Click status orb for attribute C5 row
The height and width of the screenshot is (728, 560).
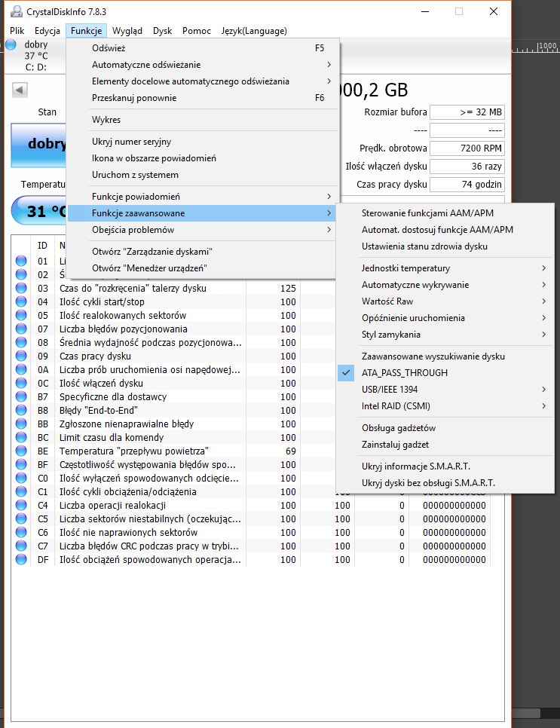(21, 519)
